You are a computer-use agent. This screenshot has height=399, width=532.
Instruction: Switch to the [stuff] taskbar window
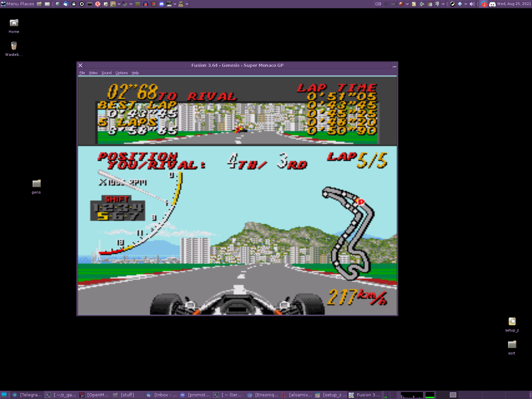click(x=128, y=395)
